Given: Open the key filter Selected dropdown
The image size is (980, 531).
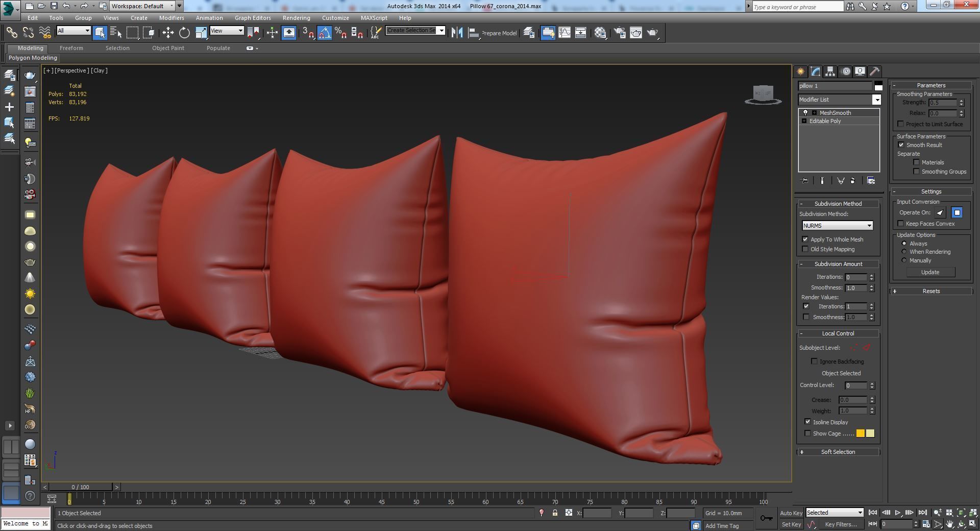Looking at the screenshot, I should pyautogui.click(x=835, y=513).
